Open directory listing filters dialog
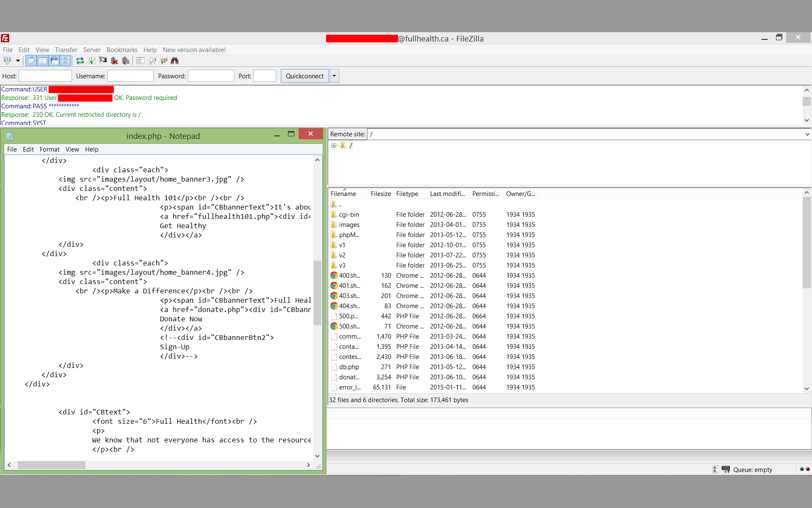 pos(140,61)
